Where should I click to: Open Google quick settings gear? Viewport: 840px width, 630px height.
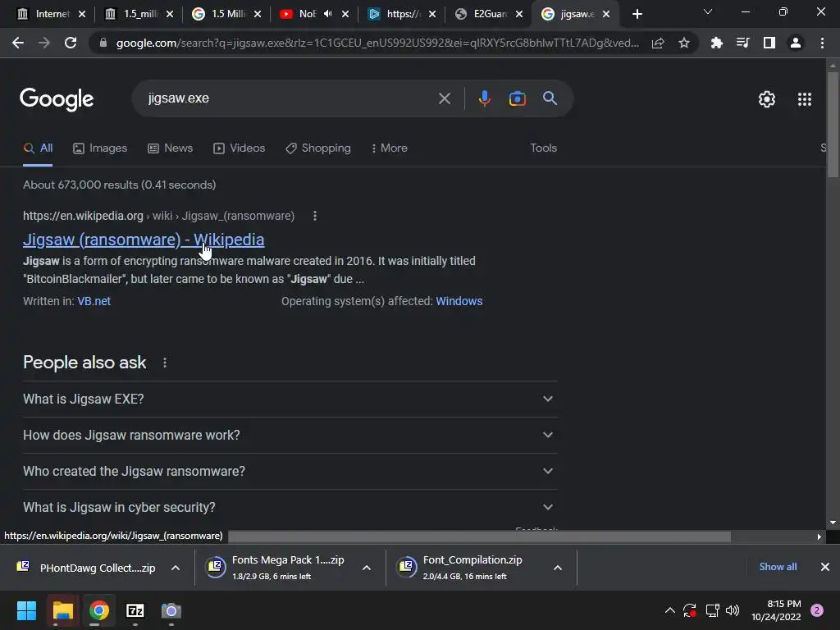(x=767, y=99)
